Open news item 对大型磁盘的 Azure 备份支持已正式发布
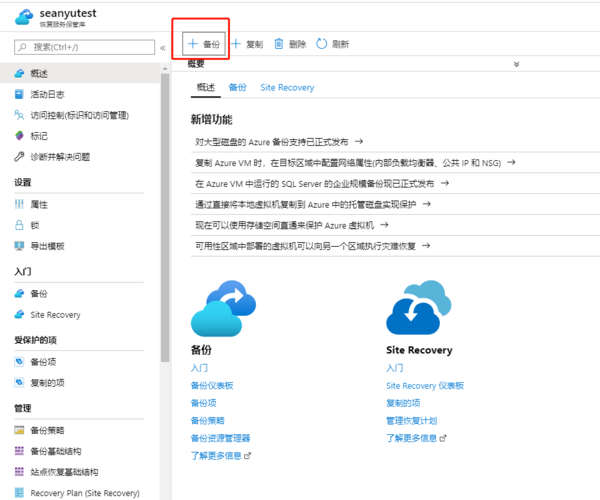 (x=279, y=142)
